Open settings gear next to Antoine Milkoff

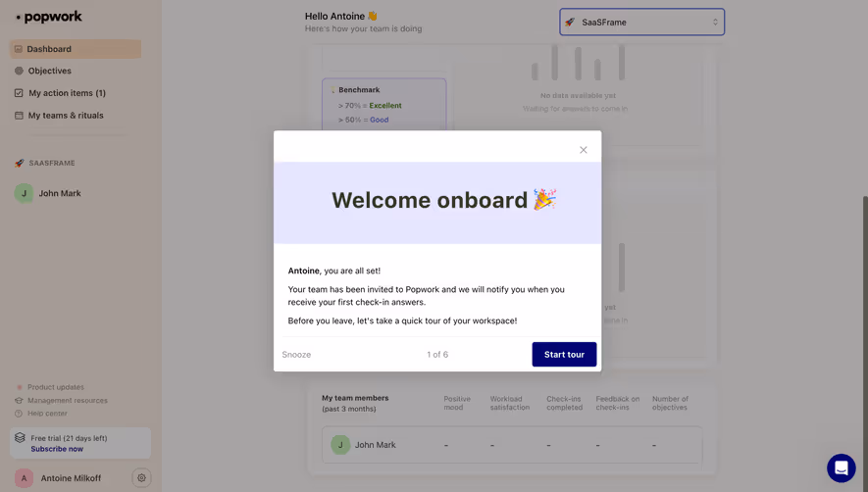tap(141, 477)
